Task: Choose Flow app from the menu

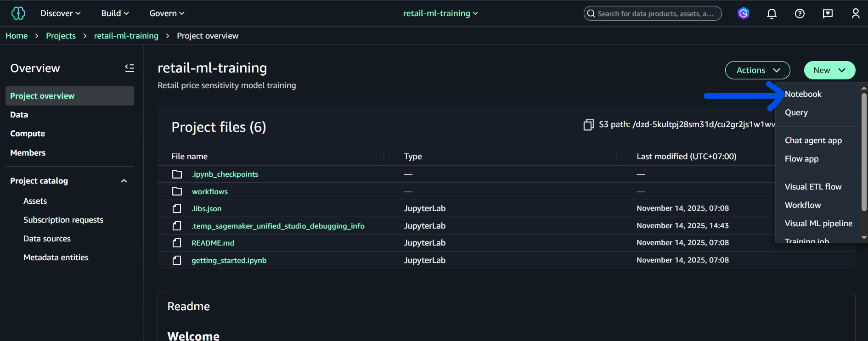Action: click(802, 159)
